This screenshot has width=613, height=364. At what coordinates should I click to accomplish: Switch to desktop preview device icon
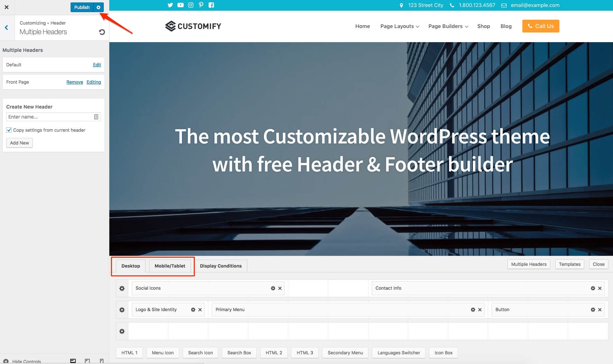point(73,361)
